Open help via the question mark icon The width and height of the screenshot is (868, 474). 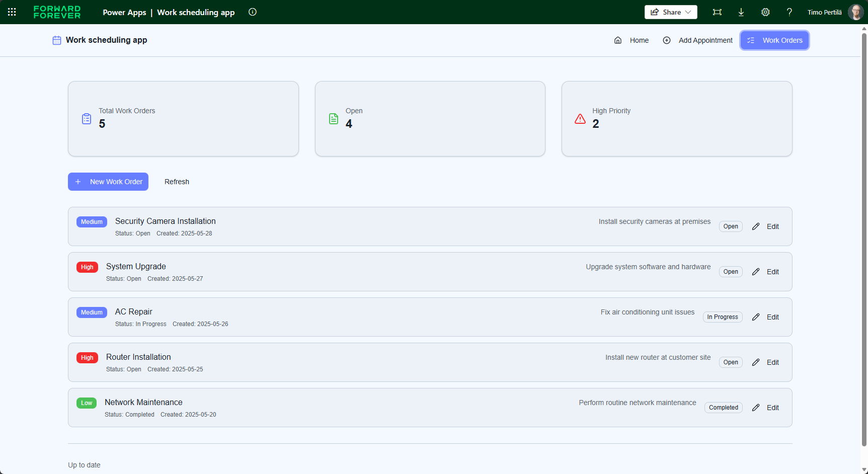tap(790, 12)
